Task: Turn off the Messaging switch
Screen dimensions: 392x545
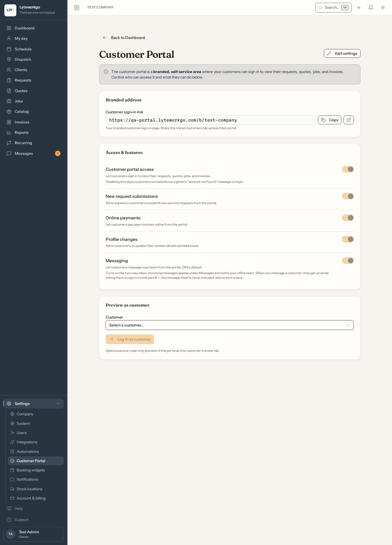Action: [x=348, y=261]
